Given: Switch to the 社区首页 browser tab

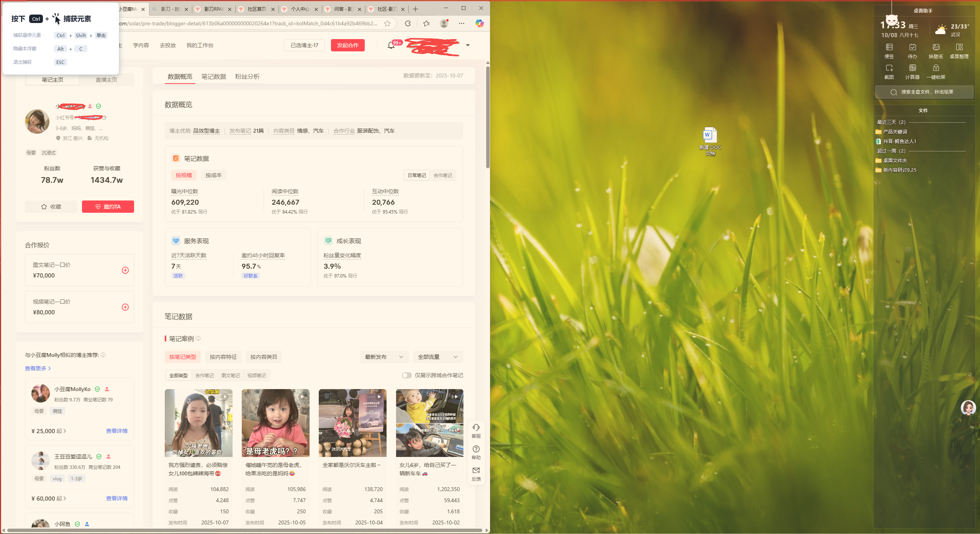Looking at the screenshot, I should click(x=257, y=9).
